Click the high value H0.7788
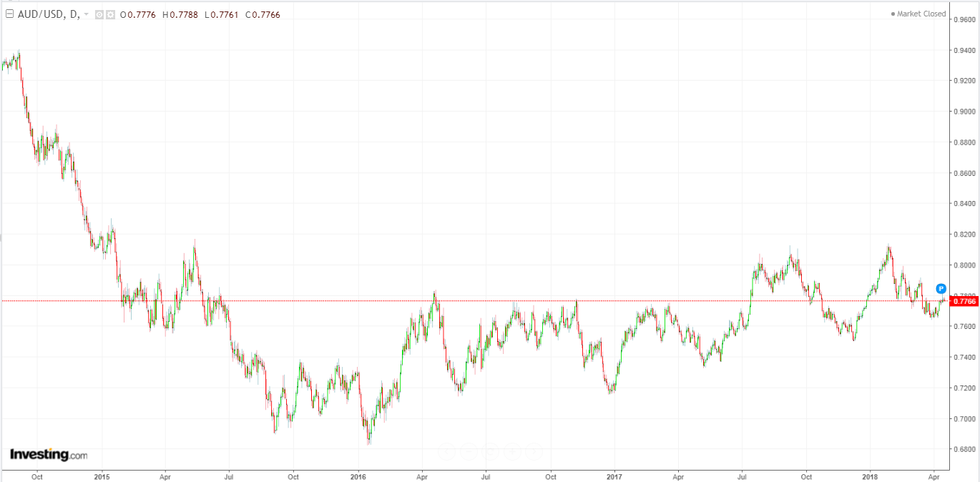The height and width of the screenshot is (482, 980). click(x=180, y=14)
